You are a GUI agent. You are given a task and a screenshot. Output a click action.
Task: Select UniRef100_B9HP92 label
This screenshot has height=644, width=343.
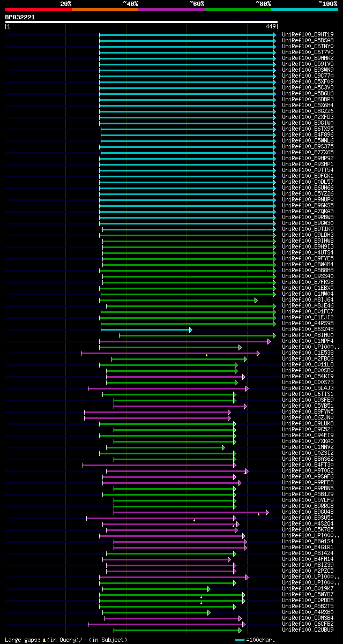[x=308, y=158]
